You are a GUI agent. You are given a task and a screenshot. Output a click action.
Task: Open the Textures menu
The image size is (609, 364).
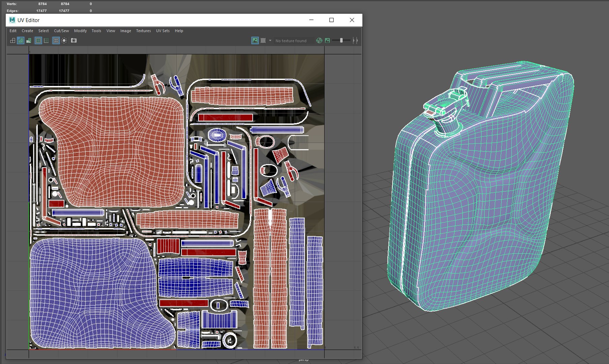coord(143,31)
